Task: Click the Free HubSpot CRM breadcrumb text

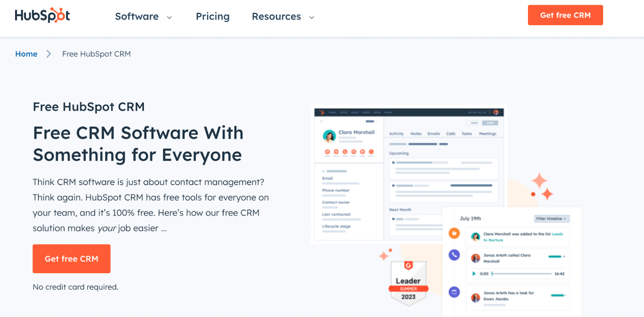Action: (x=96, y=54)
